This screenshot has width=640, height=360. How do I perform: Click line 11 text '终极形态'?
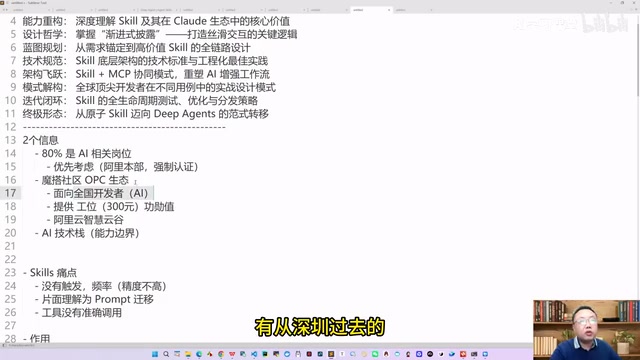click(x=42, y=114)
